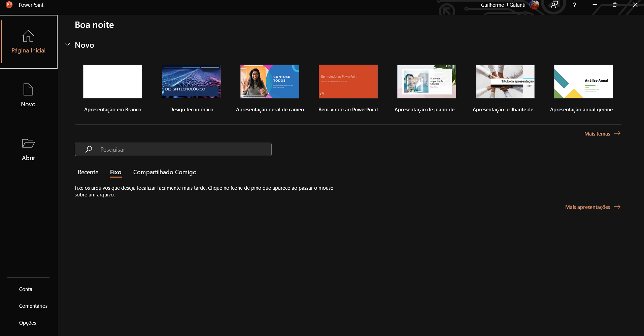Click into the Pesquisar search field
This screenshot has height=336, width=644.
173,149
